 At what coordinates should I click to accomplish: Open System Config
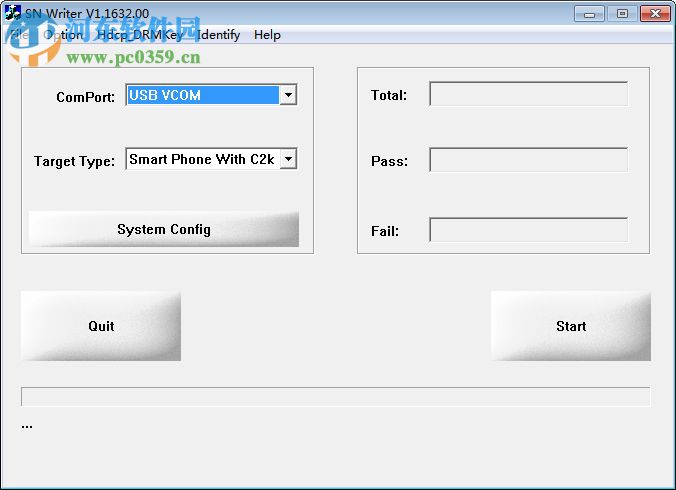164,229
